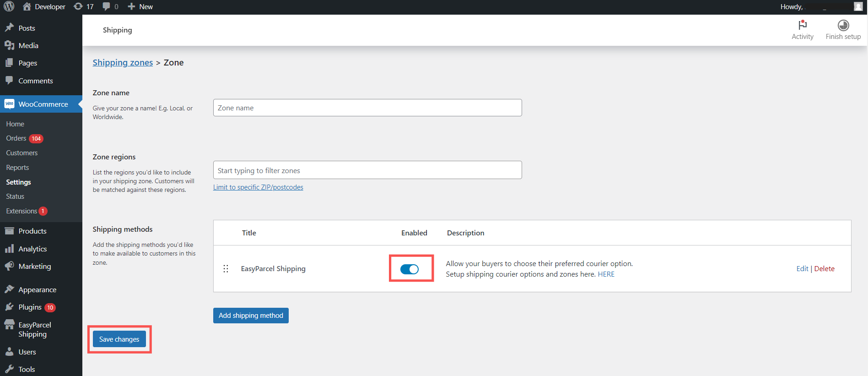
Task: Open the updates icon showing 17
Action: click(x=78, y=6)
